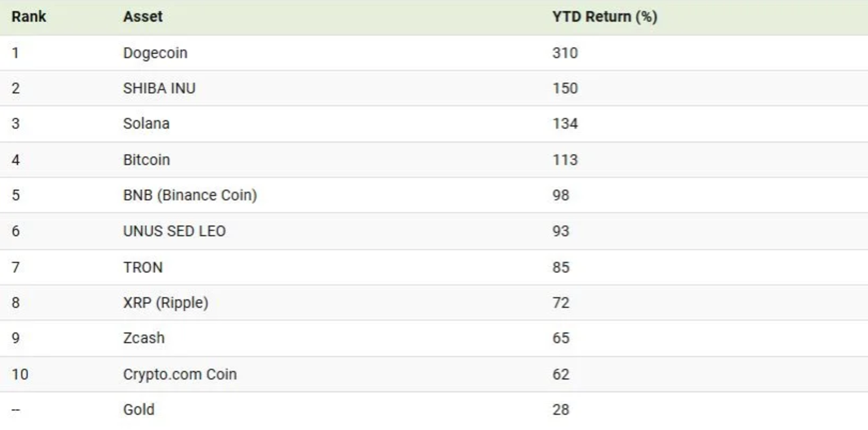Click the Bitcoin asset cell
Viewport: 868px width, 430px height.
click(146, 159)
